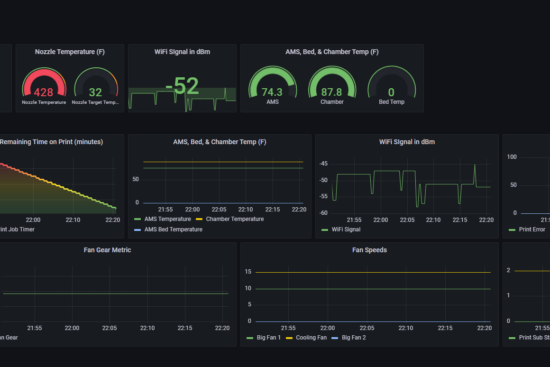This screenshot has width=550, height=367.
Task: Open the WiFi Signal in dBm stat panel title
Action: pyautogui.click(x=182, y=52)
